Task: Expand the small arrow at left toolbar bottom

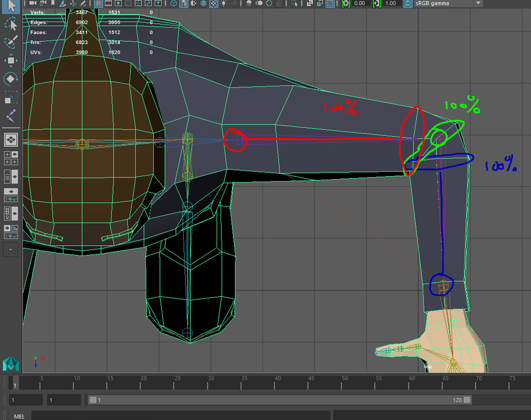Action: (10, 249)
